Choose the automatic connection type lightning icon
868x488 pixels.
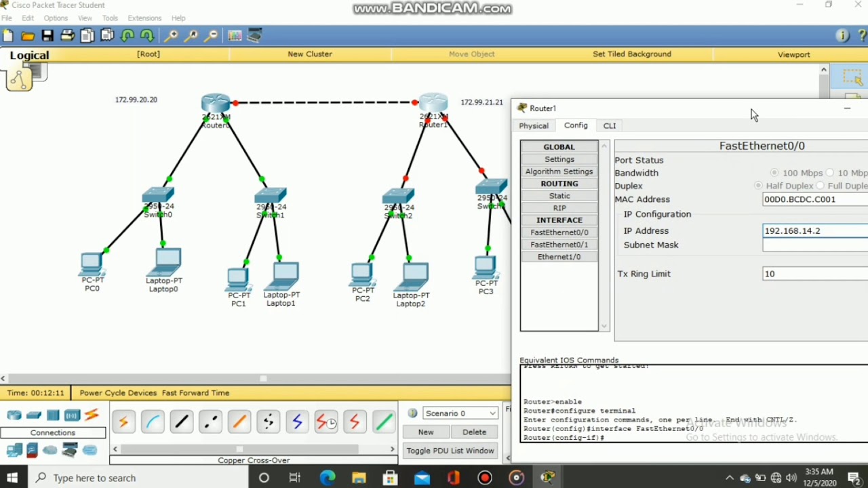point(123,422)
